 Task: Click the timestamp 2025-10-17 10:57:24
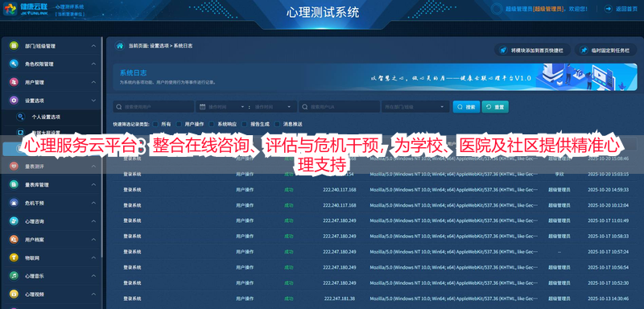pos(608,252)
